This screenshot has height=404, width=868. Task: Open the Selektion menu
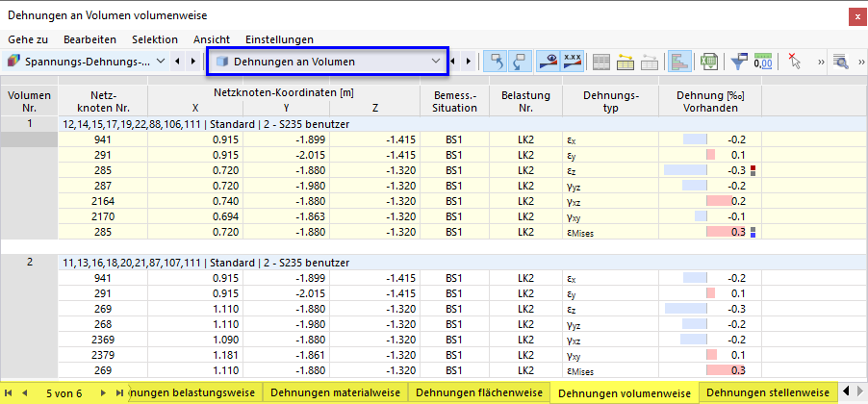[155, 39]
